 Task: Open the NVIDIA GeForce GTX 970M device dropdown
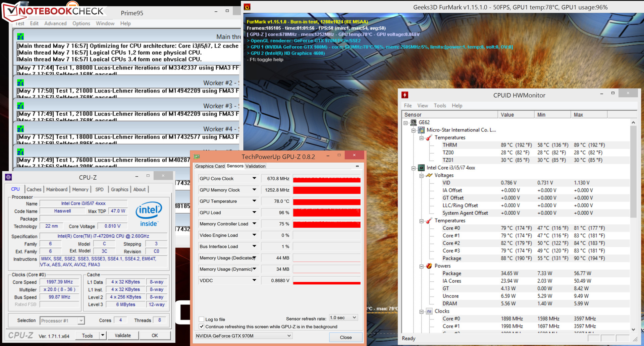(x=244, y=336)
